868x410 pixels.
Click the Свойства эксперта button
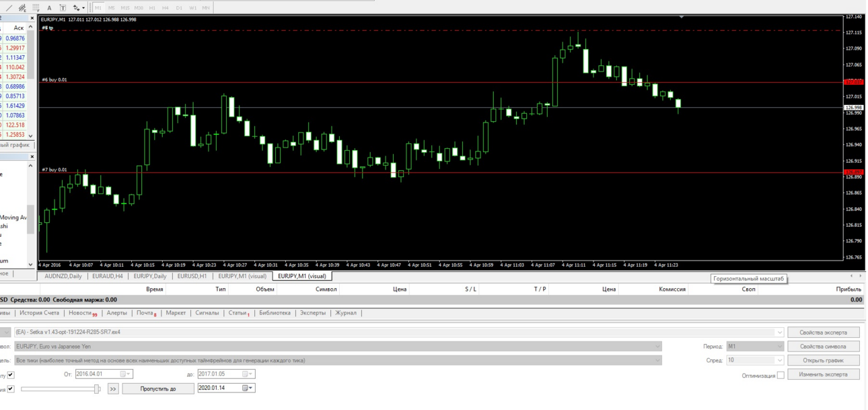tap(824, 332)
